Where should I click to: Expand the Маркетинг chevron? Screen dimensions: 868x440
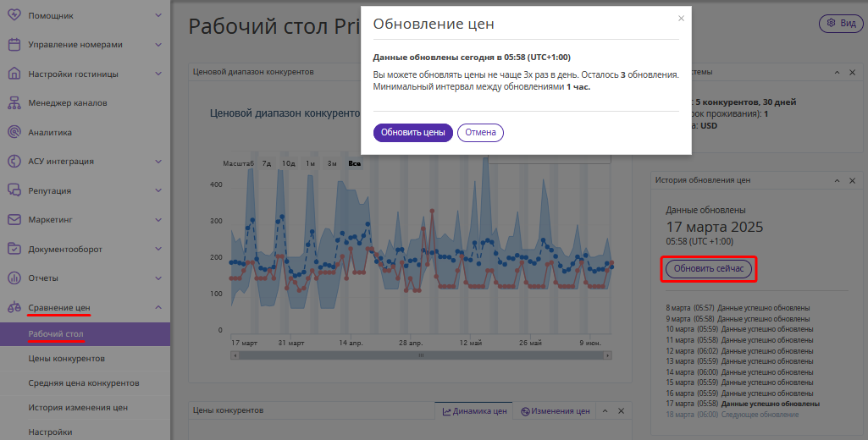pos(158,220)
